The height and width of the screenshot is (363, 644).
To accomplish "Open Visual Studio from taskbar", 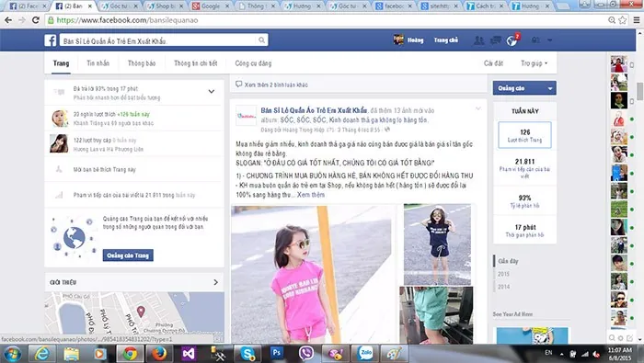I will point(188,354).
